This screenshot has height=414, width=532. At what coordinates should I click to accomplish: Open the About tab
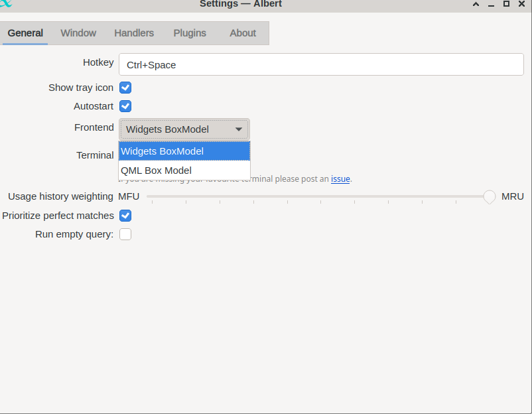point(242,33)
